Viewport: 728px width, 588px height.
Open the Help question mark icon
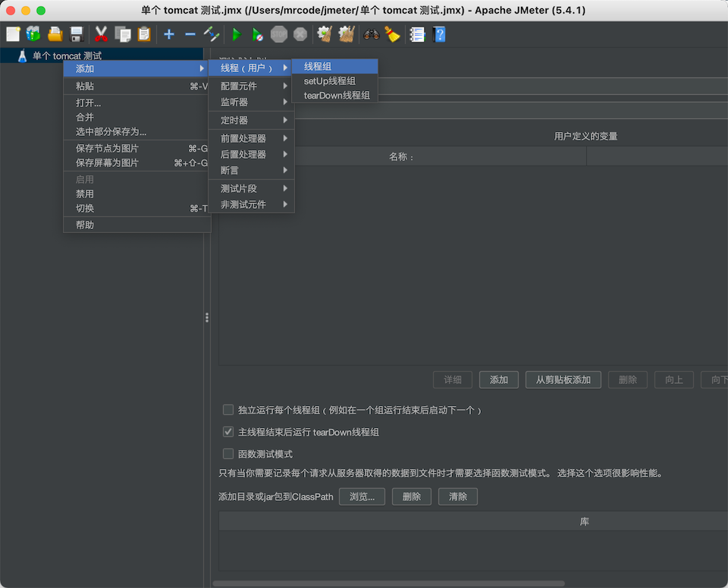[x=438, y=34]
